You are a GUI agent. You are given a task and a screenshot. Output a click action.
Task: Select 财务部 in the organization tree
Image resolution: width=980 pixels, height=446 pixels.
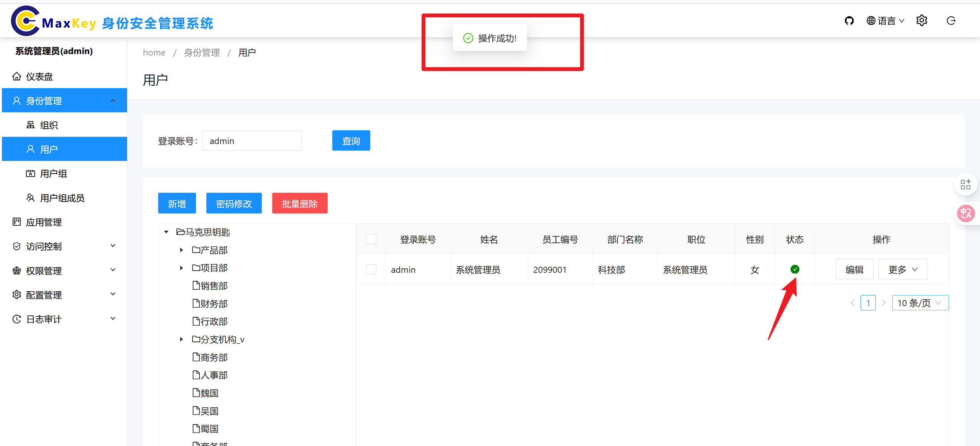click(x=214, y=304)
